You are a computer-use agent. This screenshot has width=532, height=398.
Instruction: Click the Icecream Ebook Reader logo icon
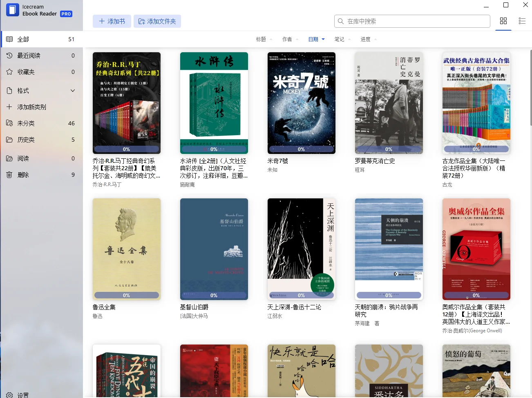tap(13, 10)
